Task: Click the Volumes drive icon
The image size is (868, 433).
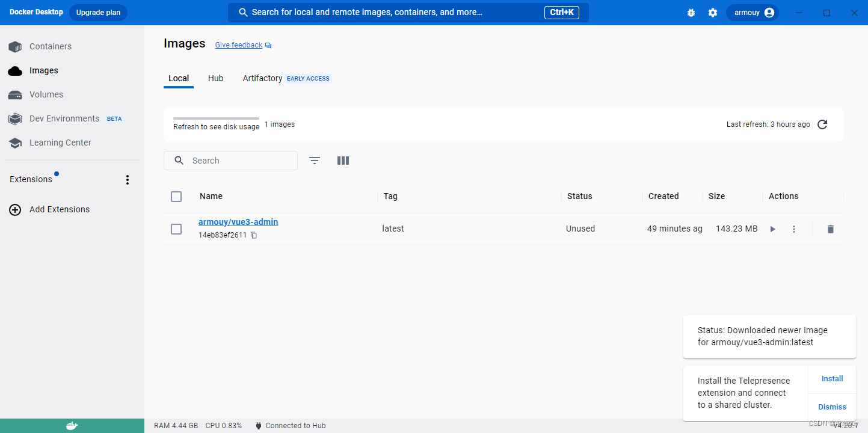Action: 15,95
